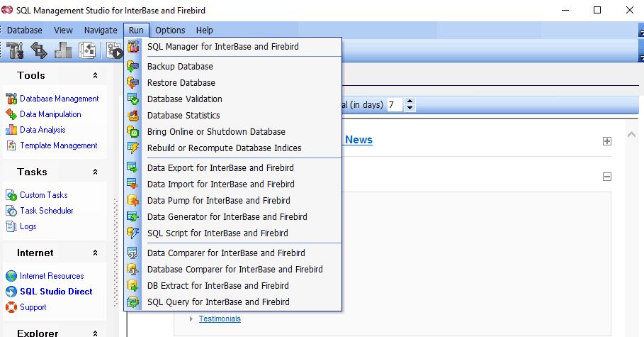Click the Data Analysis toolbar icon
The height and width of the screenshot is (337, 644).
point(63,50)
